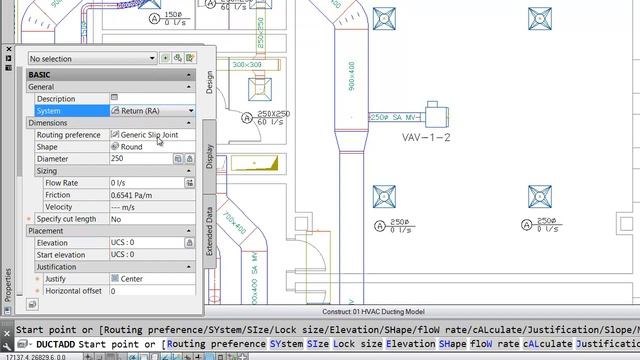Screen dimensions: 640x360
Task: Collapse the Placement section
Action: [x=189, y=231]
